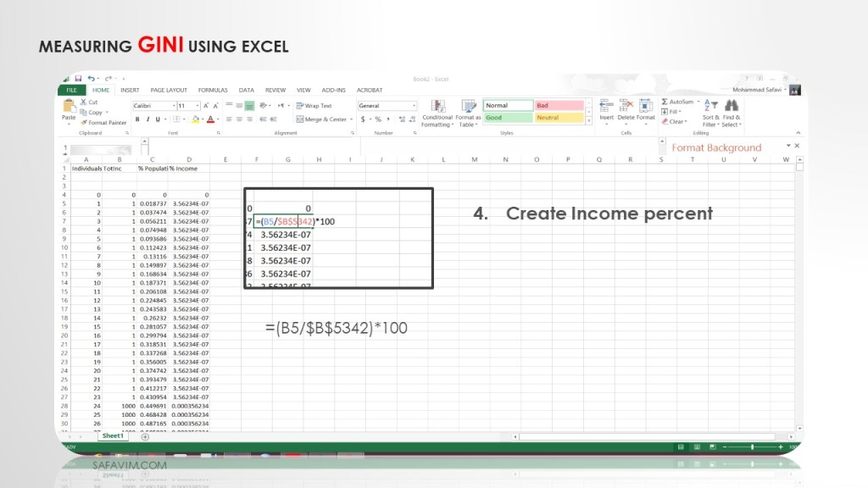
Task: Open the PAGE LAYOUT ribbon tab
Action: (x=169, y=90)
